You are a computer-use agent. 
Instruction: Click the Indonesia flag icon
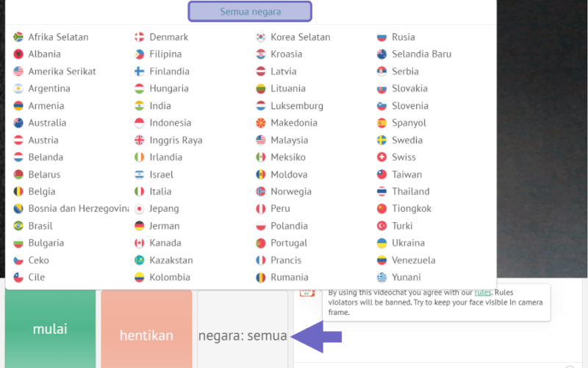[139, 123]
